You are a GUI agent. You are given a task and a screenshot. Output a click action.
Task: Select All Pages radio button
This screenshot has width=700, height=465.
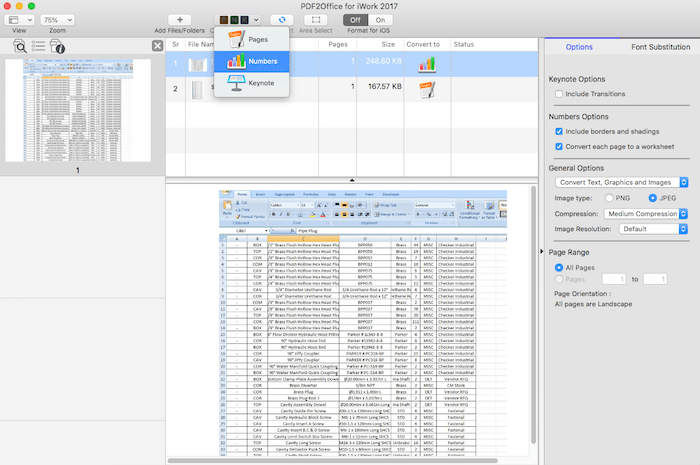click(x=558, y=267)
